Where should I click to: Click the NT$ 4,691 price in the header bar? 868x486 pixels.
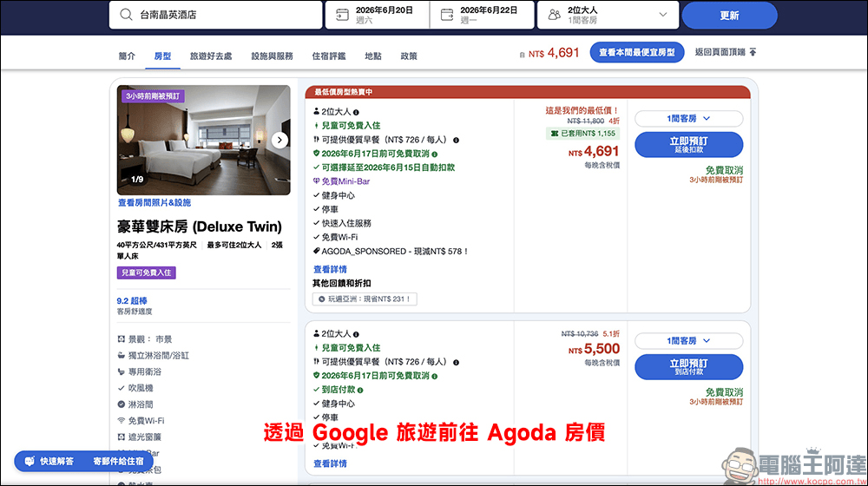click(x=554, y=53)
